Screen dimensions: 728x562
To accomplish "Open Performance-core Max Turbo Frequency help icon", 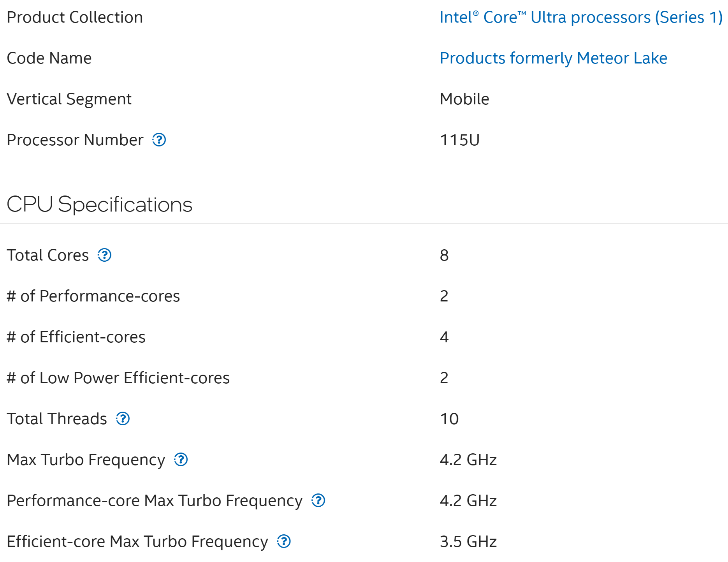I will click(x=318, y=500).
